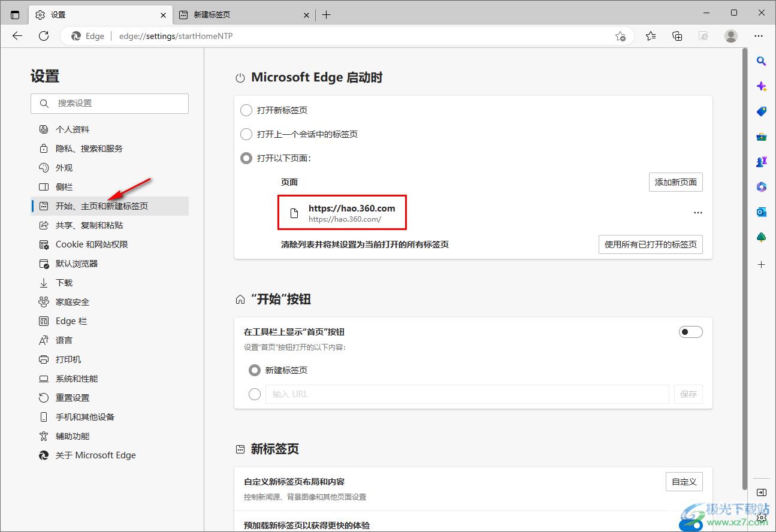This screenshot has width=776, height=532.
Task: Open more options for hao.360.com page
Action: pyautogui.click(x=698, y=213)
